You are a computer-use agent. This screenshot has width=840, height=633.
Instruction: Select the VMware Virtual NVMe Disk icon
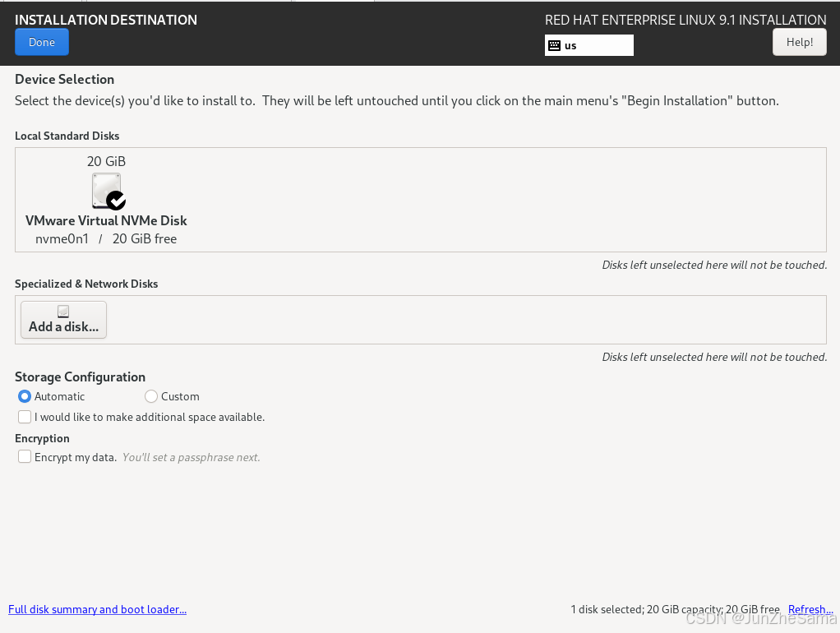108,191
